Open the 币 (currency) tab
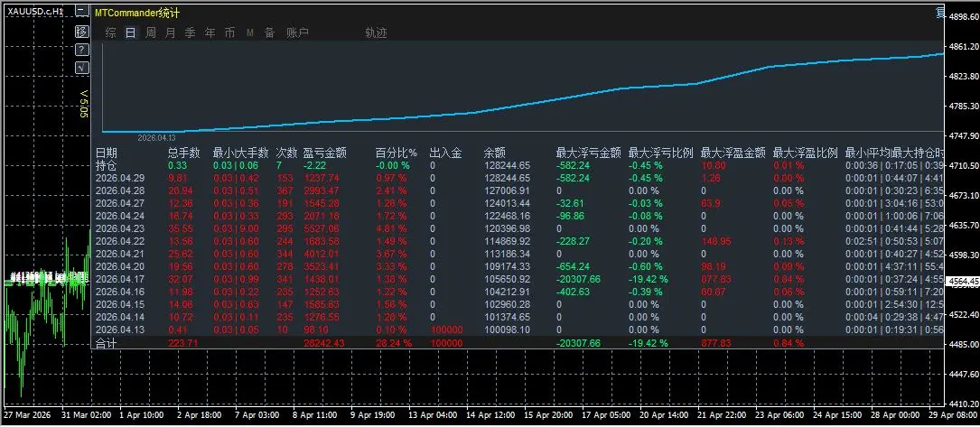This screenshot has height=427, width=980. coord(230,33)
